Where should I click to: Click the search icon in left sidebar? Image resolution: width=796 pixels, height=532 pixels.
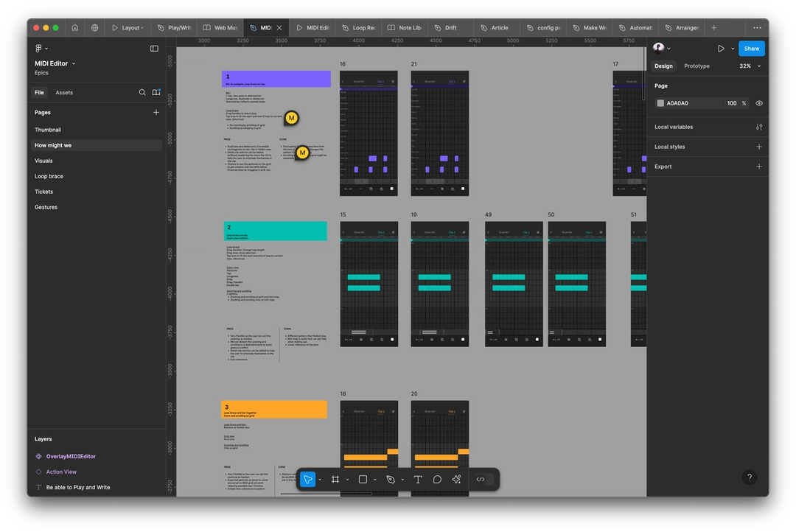coord(142,92)
